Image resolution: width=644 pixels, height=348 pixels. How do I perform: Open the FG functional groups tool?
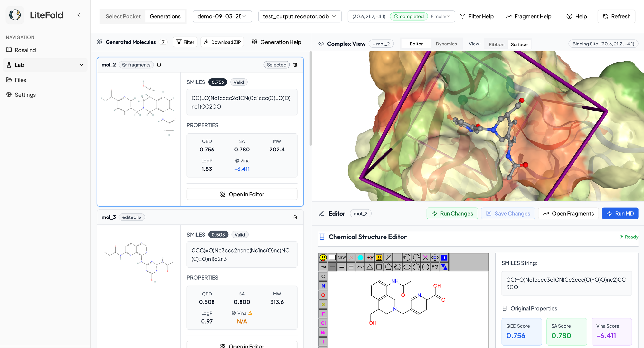coord(434,266)
